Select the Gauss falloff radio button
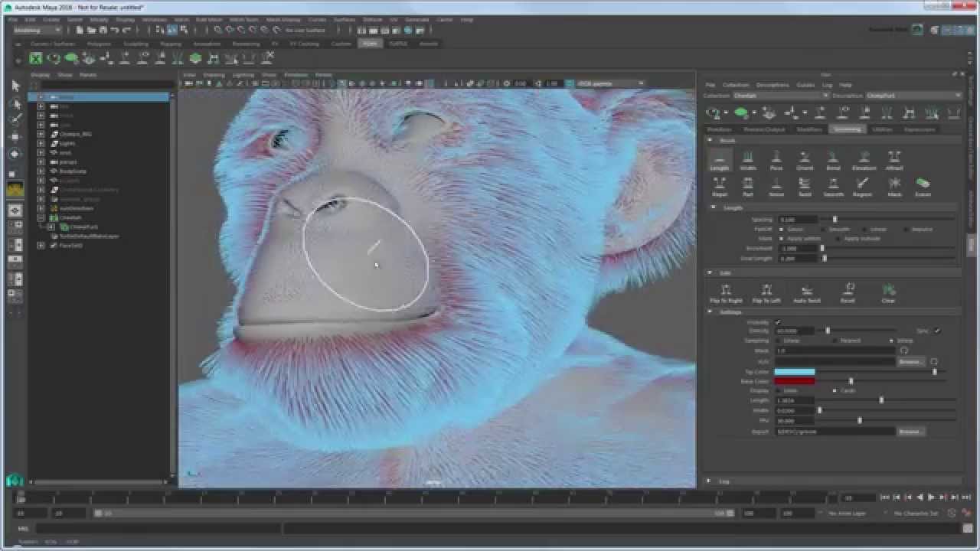Screen dimensions: 980x551 pos(781,229)
